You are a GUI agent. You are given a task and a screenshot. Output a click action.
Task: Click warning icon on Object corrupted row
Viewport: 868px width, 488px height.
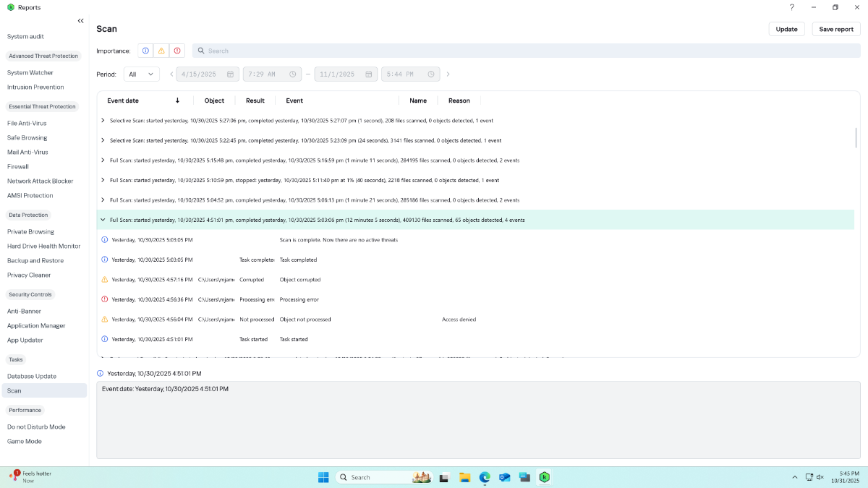point(104,279)
